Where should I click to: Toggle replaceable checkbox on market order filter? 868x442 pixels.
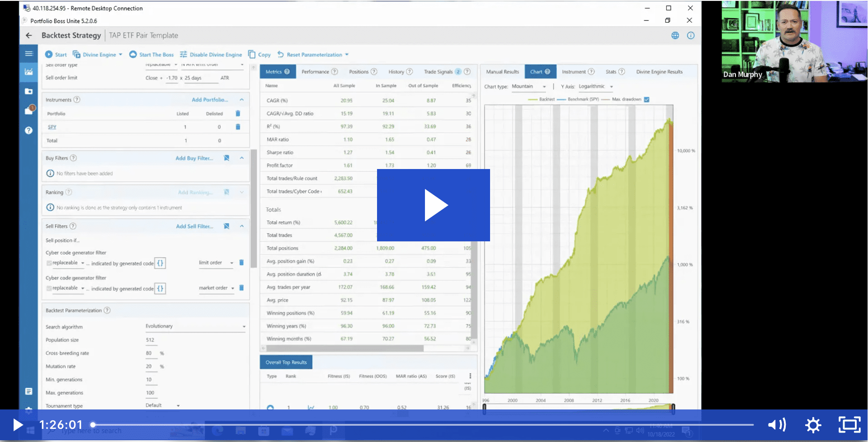[x=49, y=288]
